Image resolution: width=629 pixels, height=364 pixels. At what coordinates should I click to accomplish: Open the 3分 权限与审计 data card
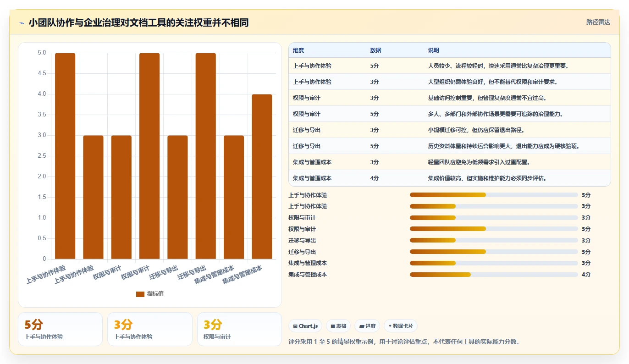coord(239,329)
